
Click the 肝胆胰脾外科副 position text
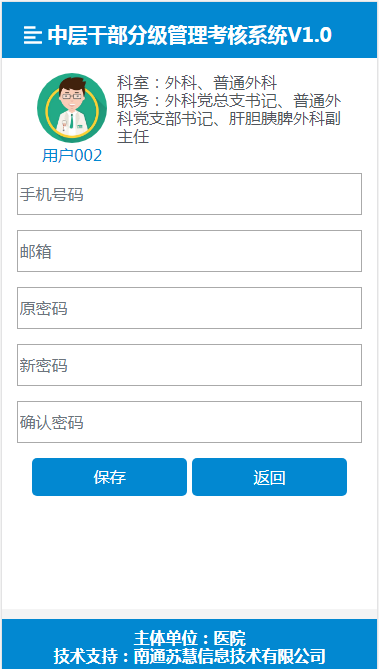pos(284,119)
